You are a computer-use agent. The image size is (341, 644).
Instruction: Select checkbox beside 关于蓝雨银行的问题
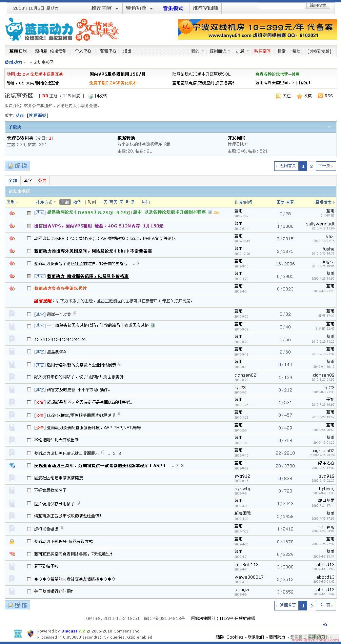tap(29, 591)
